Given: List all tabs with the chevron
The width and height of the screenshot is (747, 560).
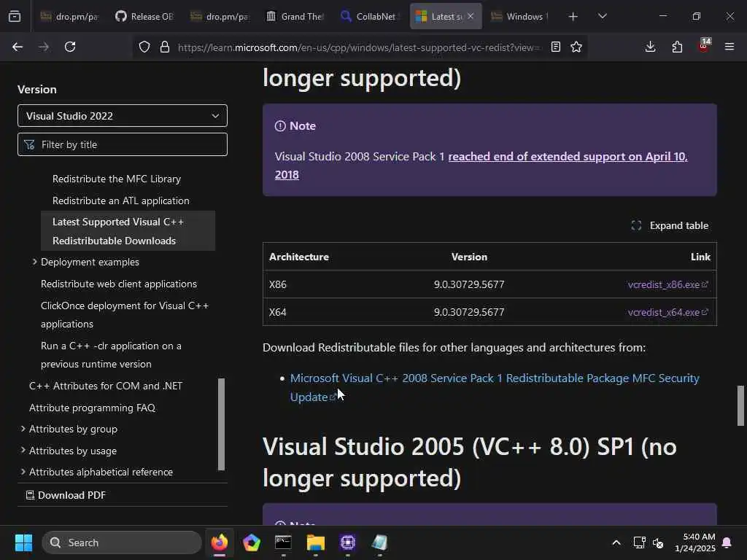Looking at the screenshot, I should (602, 16).
